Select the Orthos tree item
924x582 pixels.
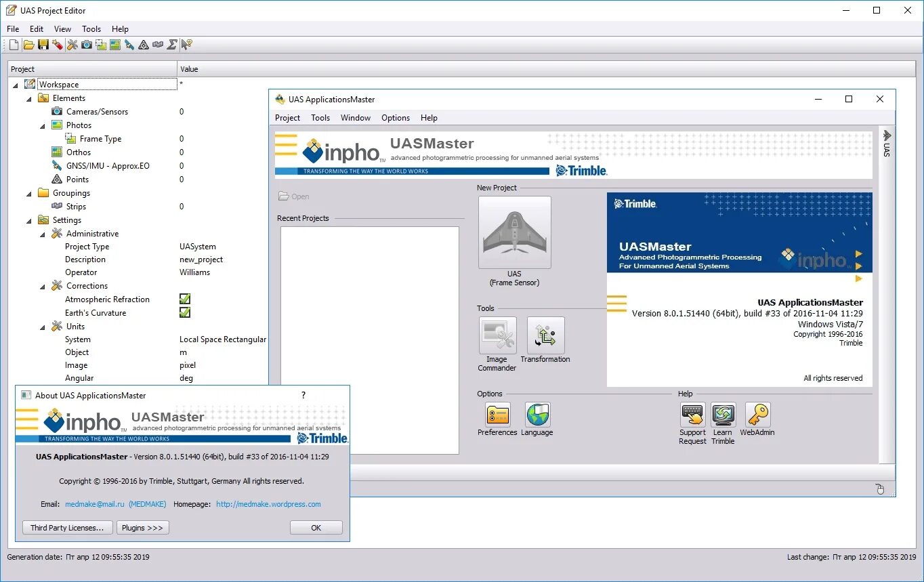pyautogui.click(x=79, y=152)
